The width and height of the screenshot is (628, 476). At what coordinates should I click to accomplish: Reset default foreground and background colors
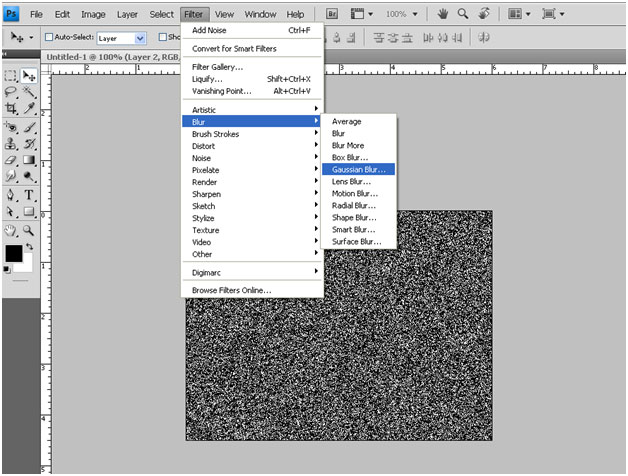click(x=7, y=270)
